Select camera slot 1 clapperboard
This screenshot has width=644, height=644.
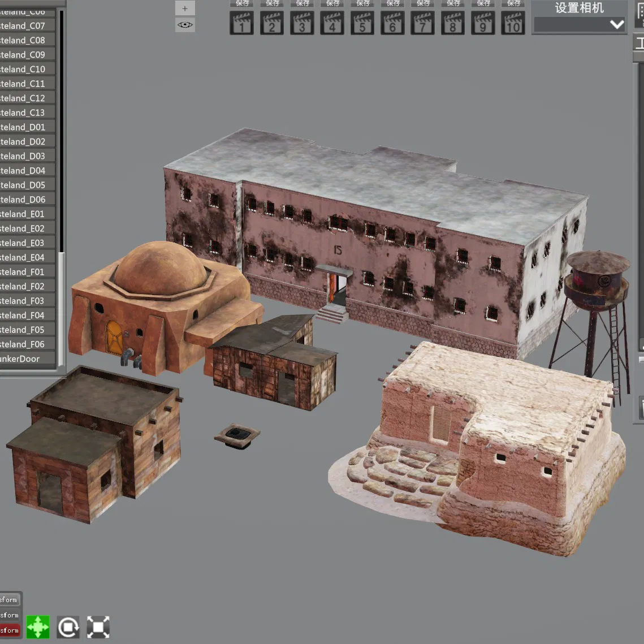point(241,23)
